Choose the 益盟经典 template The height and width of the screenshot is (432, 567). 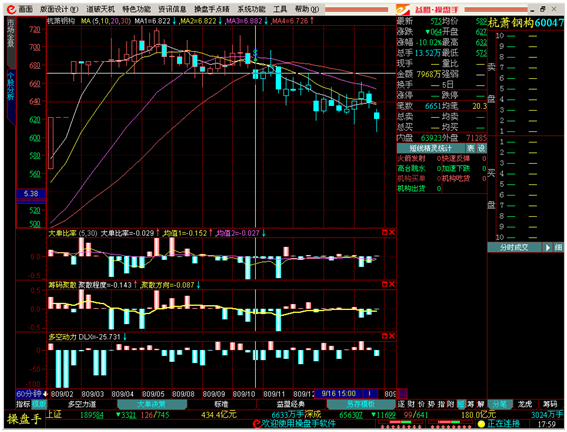point(291,404)
